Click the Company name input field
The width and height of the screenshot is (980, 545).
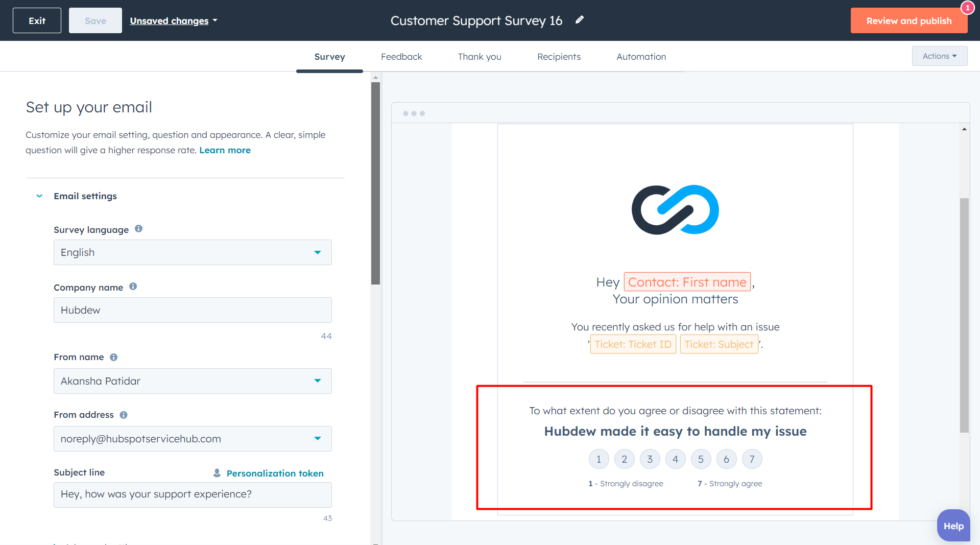193,310
